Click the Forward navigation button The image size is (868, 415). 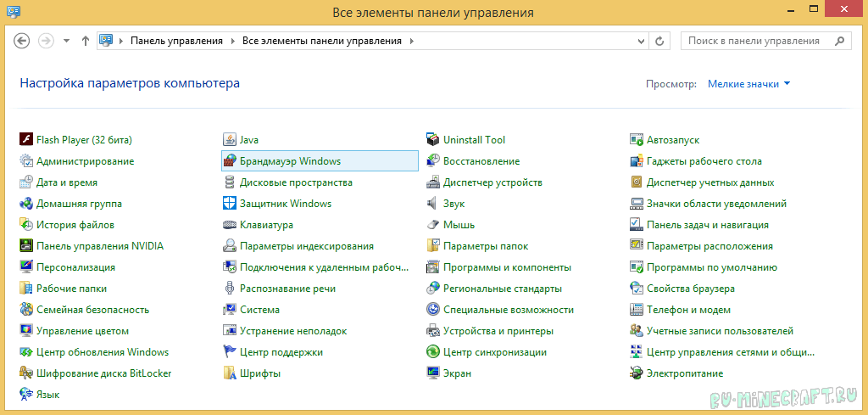pyautogui.click(x=46, y=41)
